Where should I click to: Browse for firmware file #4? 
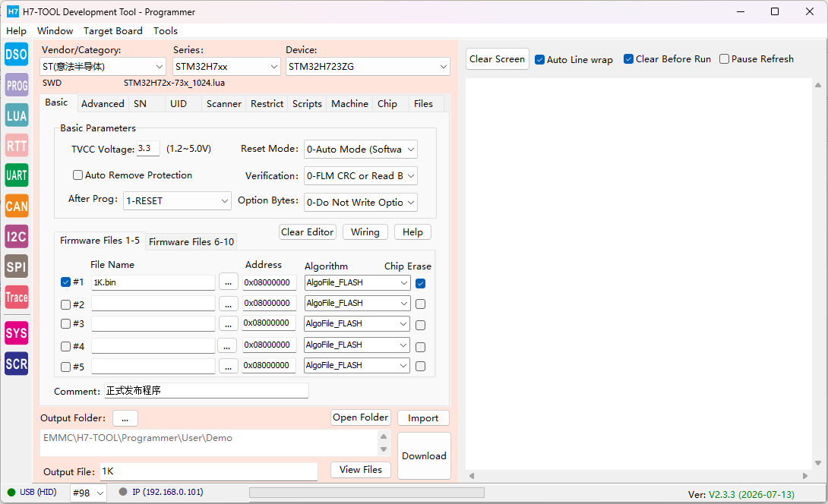tap(227, 345)
